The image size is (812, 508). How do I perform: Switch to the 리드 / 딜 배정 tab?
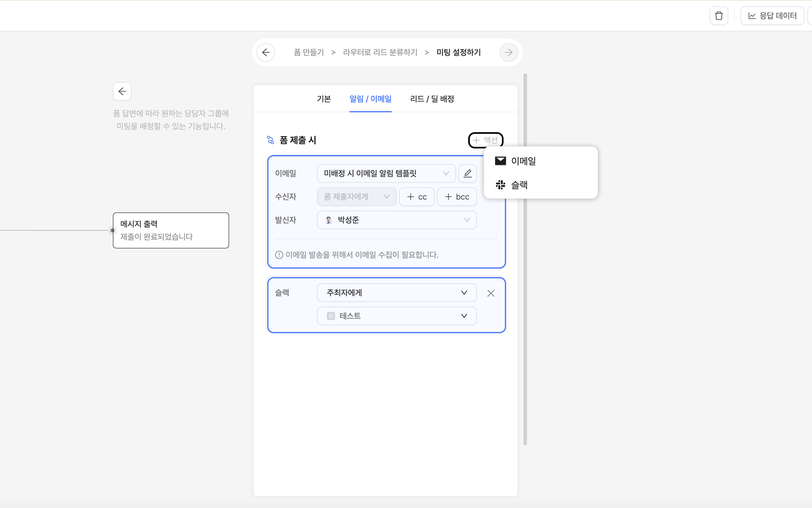click(x=432, y=99)
